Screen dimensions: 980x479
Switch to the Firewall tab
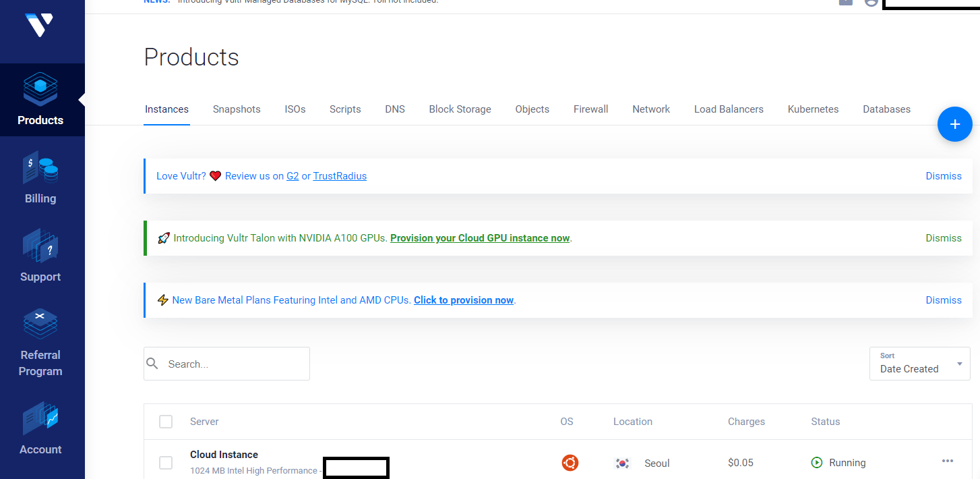pyautogui.click(x=591, y=109)
